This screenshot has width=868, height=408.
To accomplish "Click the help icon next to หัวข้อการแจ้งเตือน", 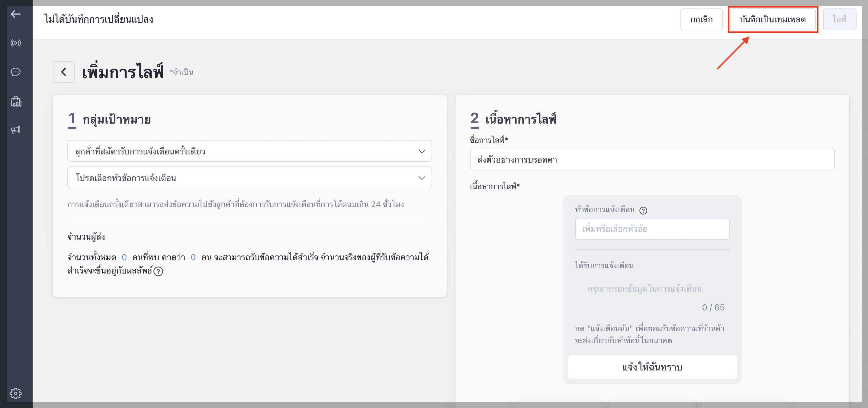I will (x=643, y=210).
